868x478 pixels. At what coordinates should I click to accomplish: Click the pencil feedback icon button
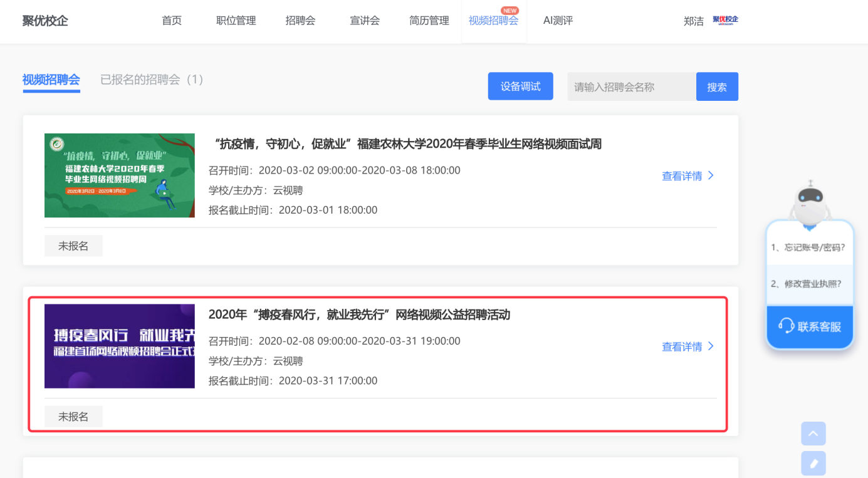point(813,464)
